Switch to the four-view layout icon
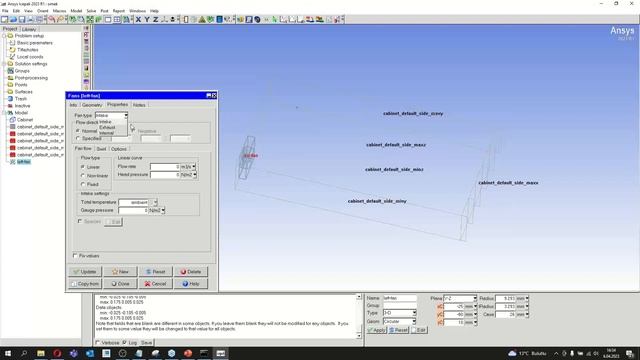 point(117,19)
